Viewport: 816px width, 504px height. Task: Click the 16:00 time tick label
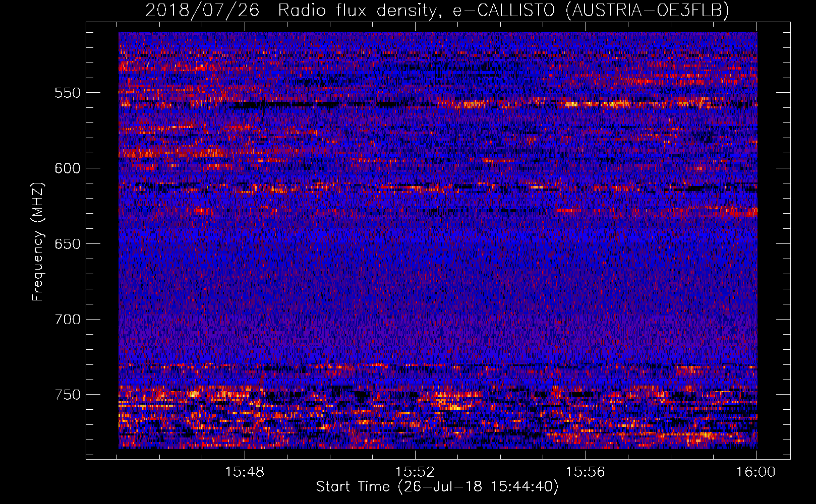[x=755, y=472]
